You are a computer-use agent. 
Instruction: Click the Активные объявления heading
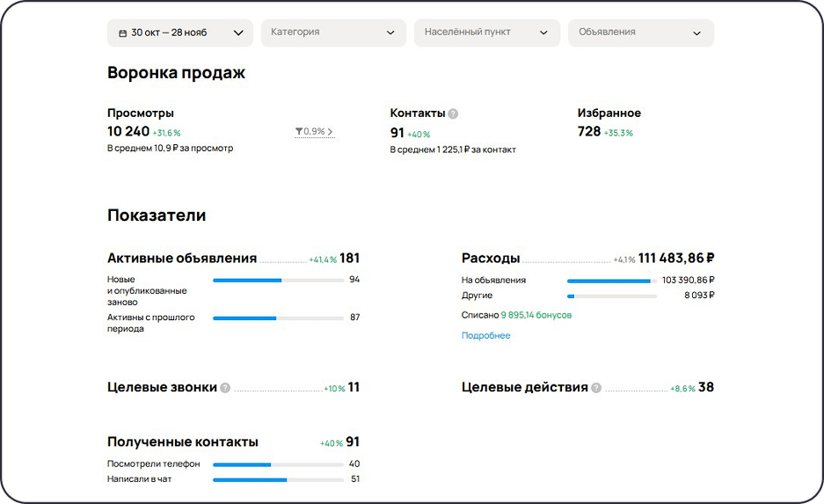[x=182, y=259]
